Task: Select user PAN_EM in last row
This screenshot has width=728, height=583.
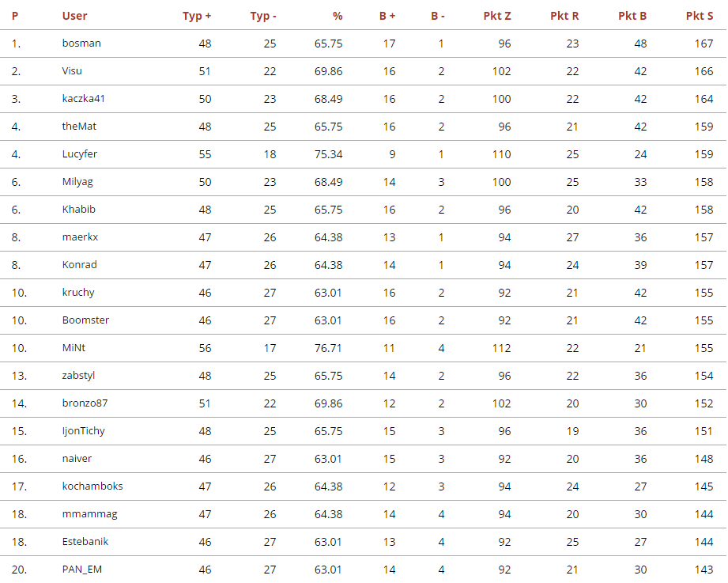Action: (x=82, y=570)
